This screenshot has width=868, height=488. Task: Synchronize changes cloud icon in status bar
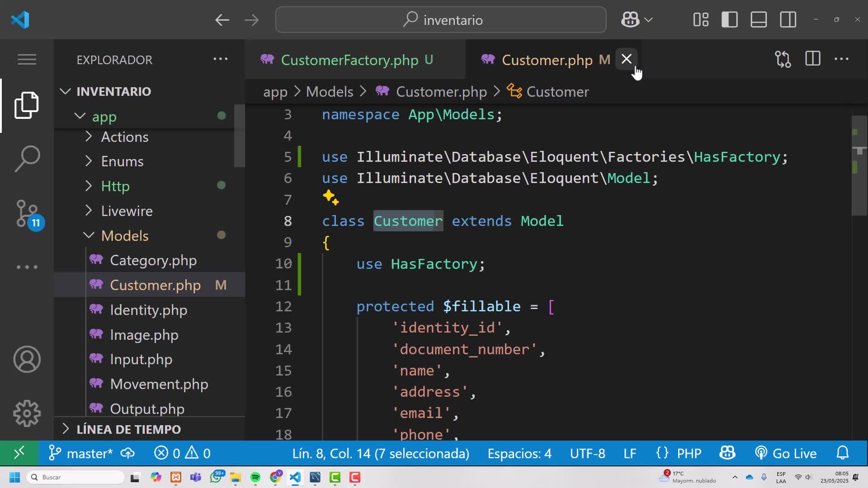pos(127,453)
